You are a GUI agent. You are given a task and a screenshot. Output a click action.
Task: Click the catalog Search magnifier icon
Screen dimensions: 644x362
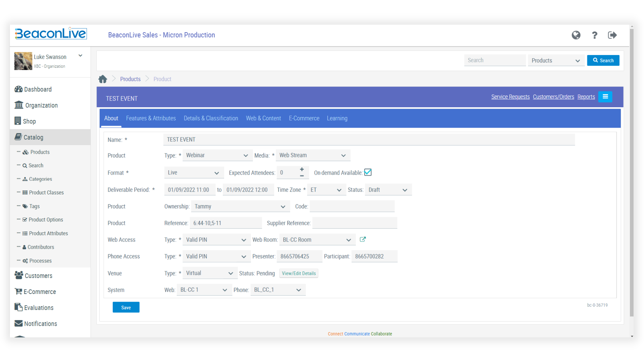(24, 166)
